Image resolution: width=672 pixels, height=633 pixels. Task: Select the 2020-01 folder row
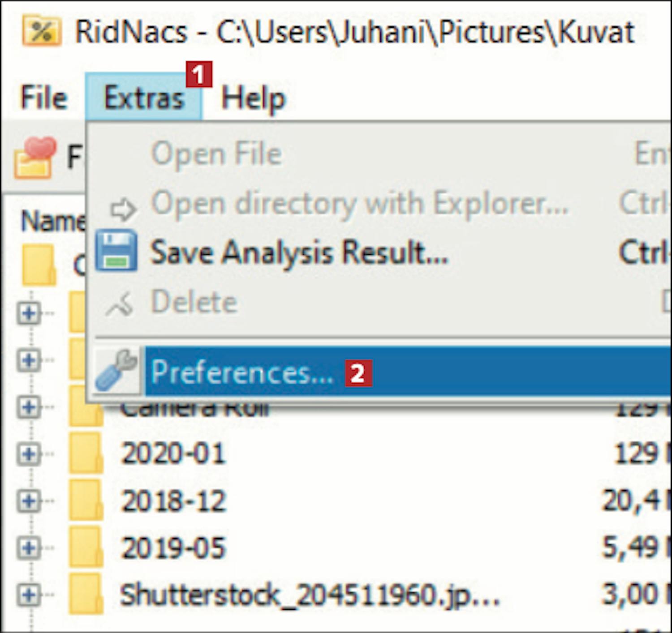tap(173, 453)
